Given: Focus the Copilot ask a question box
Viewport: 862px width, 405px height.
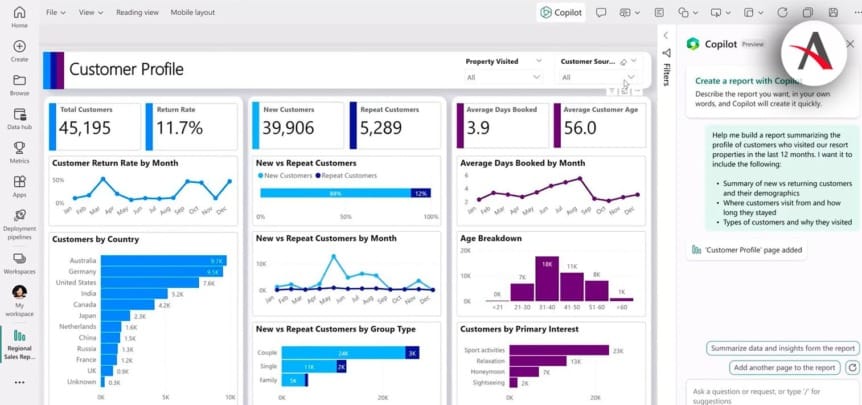Looking at the screenshot, I should point(770,395).
